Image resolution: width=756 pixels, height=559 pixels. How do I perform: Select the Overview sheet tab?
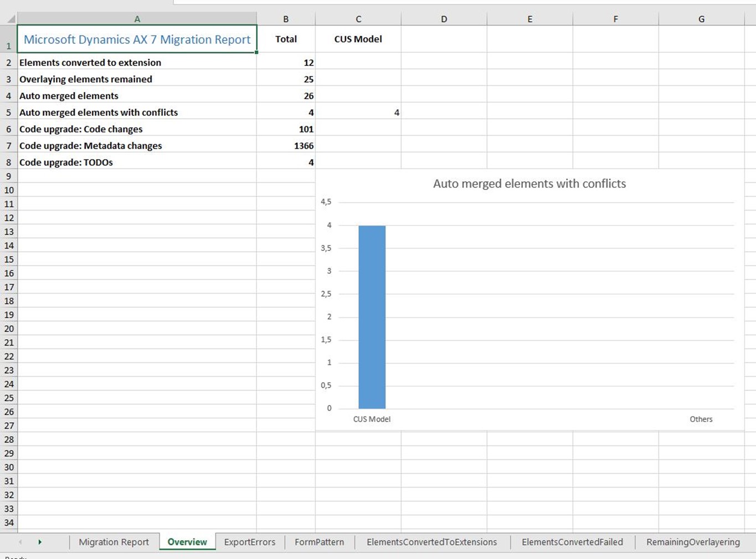(x=187, y=542)
